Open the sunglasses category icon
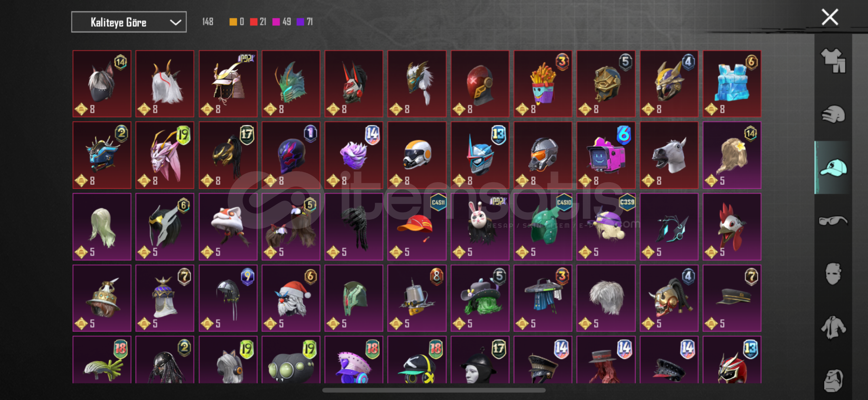The width and height of the screenshot is (868, 400). [x=833, y=221]
